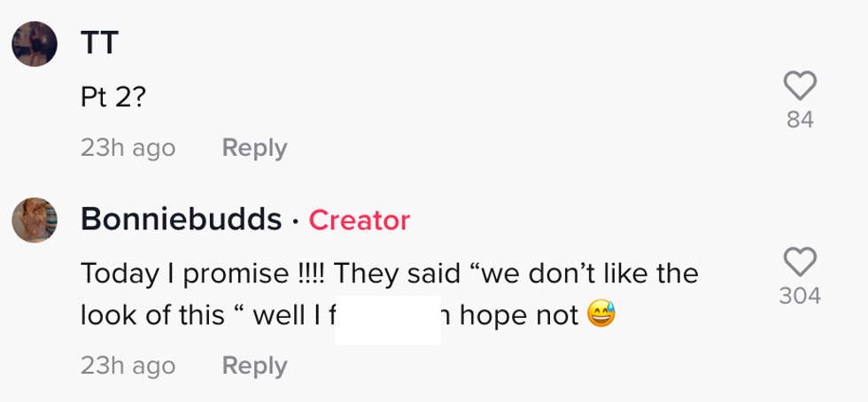
Task: Tap the heart on Bonniebudds' reply
Action: click(x=800, y=261)
